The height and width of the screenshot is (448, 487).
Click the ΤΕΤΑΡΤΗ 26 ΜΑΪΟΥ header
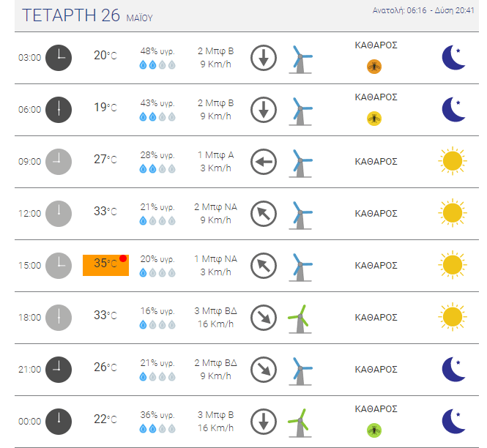(87, 15)
